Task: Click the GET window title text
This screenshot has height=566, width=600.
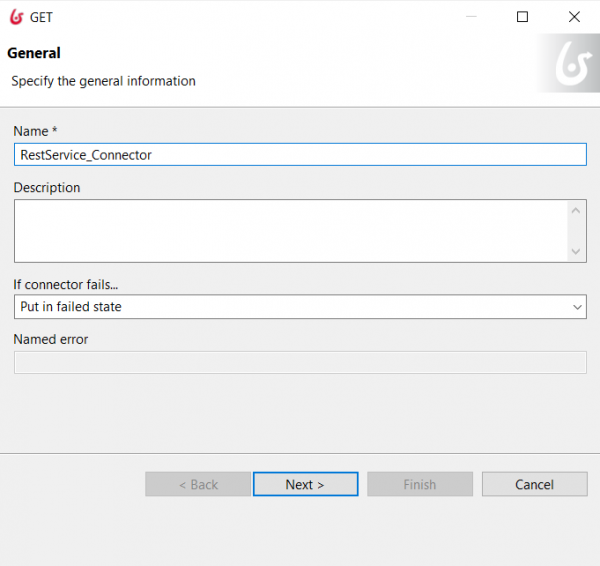Action: (x=41, y=17)
